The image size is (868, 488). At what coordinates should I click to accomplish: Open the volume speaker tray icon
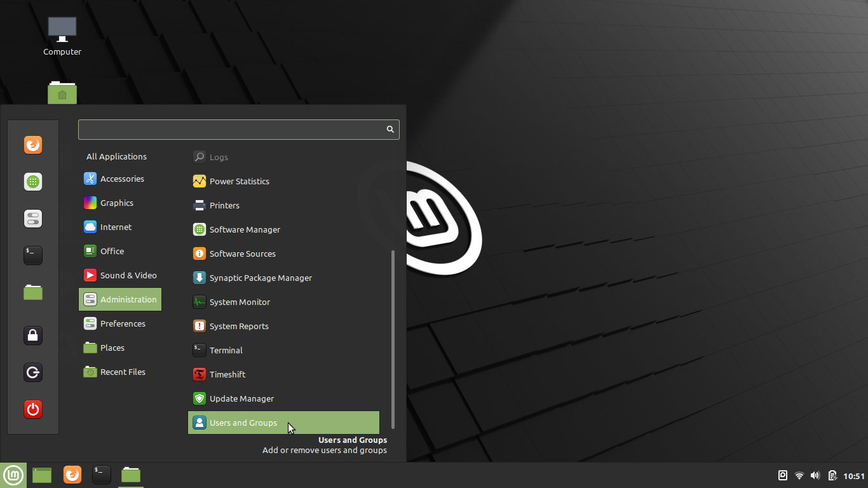(x=815, y=475)
